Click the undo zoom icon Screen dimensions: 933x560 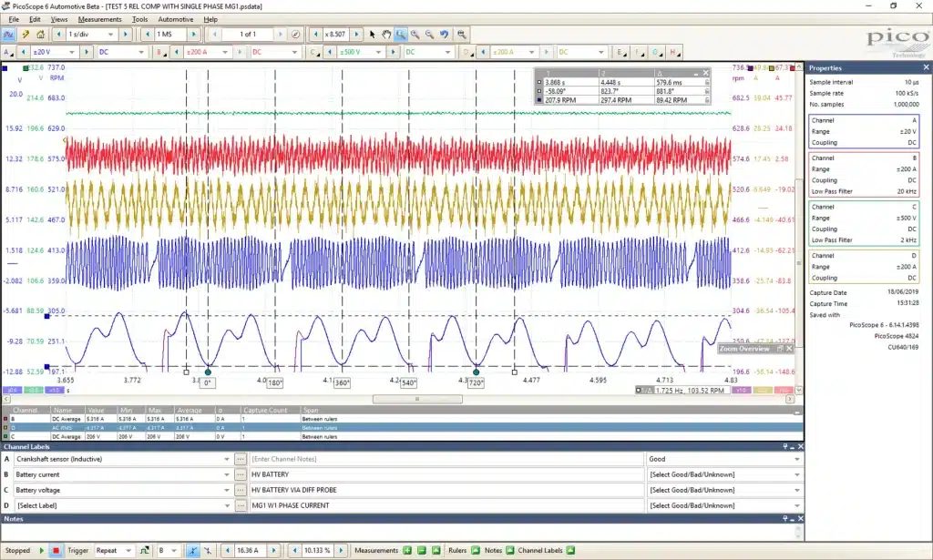[x=444, y=35]
